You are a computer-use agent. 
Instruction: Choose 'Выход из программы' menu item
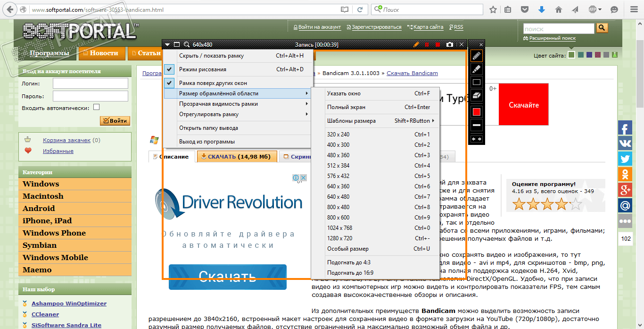click(x=238, y=142)
